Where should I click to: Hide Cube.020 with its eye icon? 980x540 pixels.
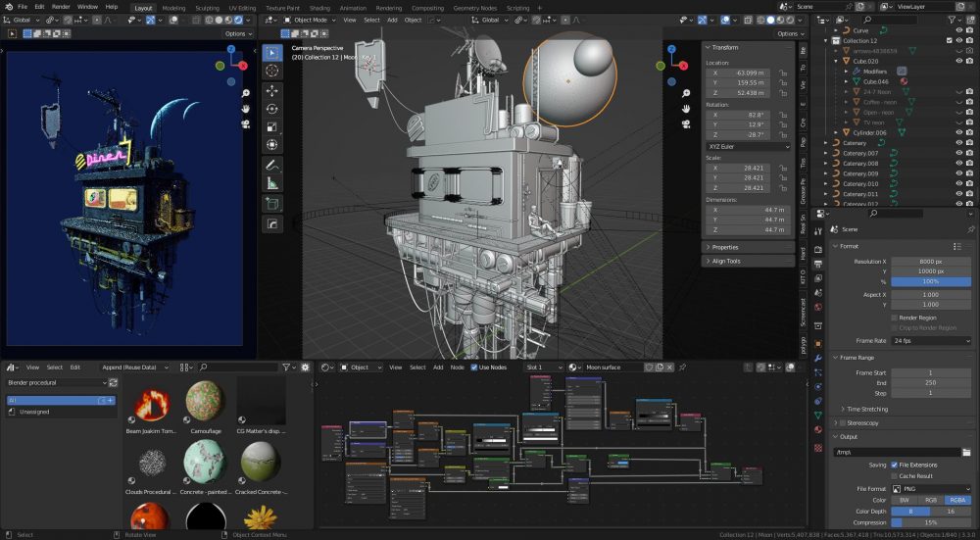[x=959, y=61]
